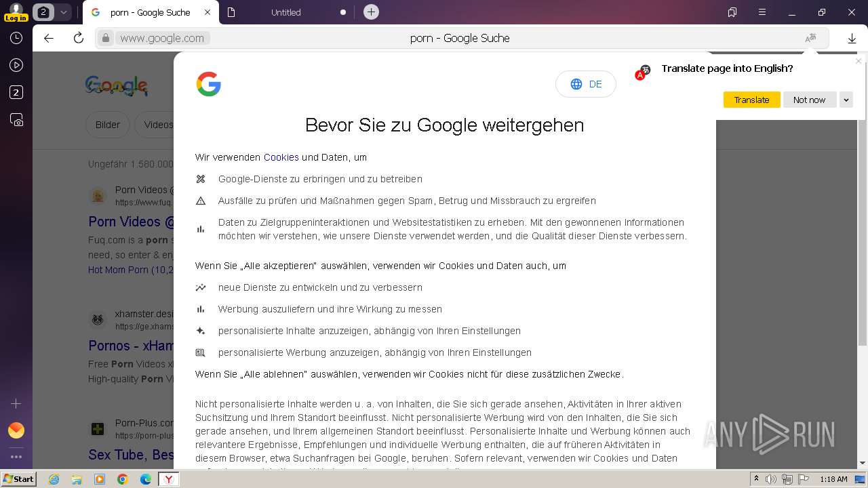Image resolution: width=868 pixels, height=488 pixels.
Task: Click text 'neue Dienste zu entwickeln und zu verbessern'
Action: [320, 287]
